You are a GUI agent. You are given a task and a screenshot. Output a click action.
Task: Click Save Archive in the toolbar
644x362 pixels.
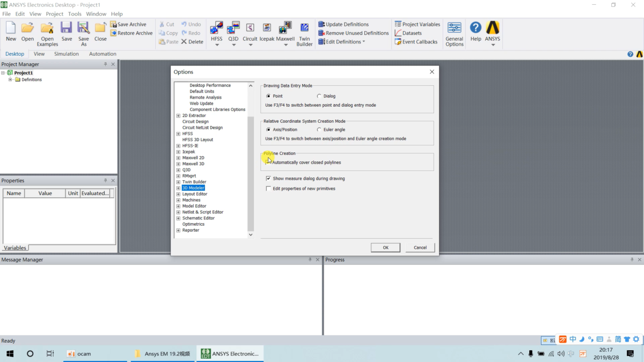coord(128,24)
